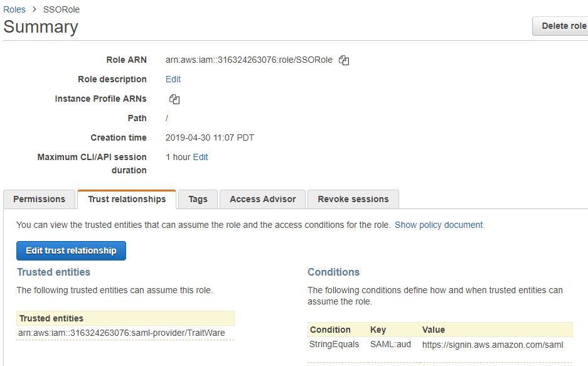Edit maximum CLI/API session duration
588x366 pixels.
[201, 157]
